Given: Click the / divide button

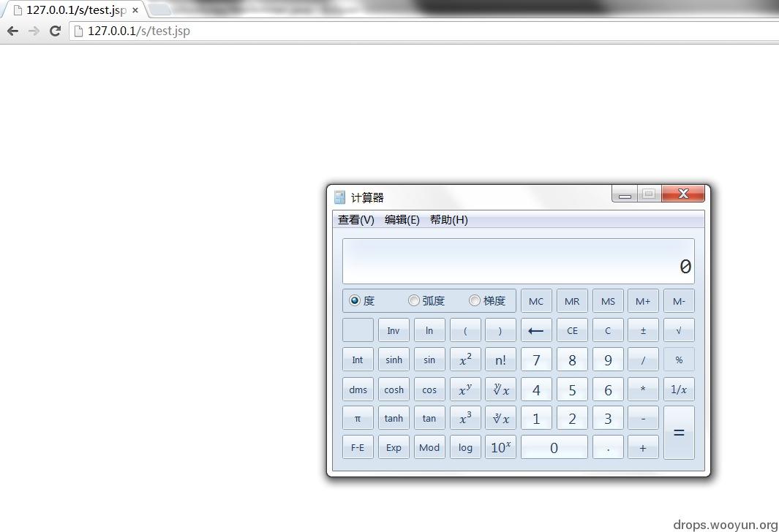Looking at the screenshot, I should 643,360.
